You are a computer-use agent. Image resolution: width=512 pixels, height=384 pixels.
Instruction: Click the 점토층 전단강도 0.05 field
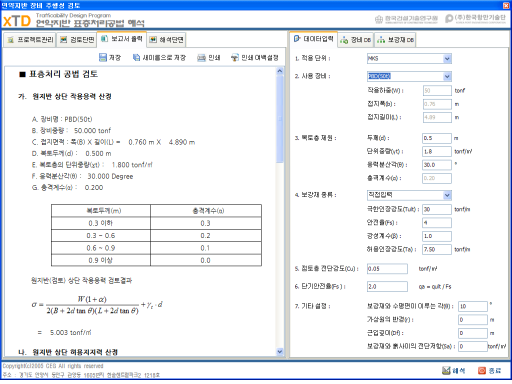pos(387,269)
